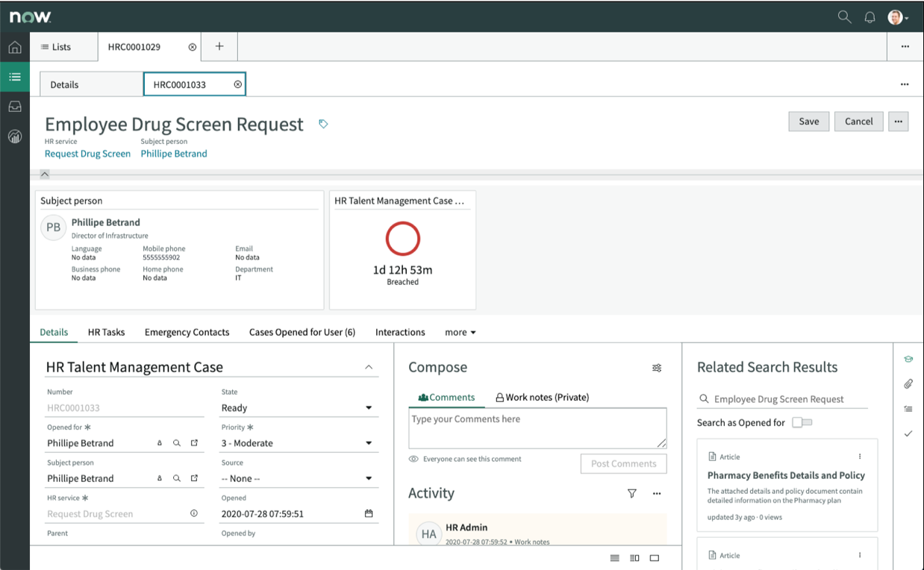This screenshot has width=924, height=570.
Task: Click the Cancel button
Action: [859, 122]
